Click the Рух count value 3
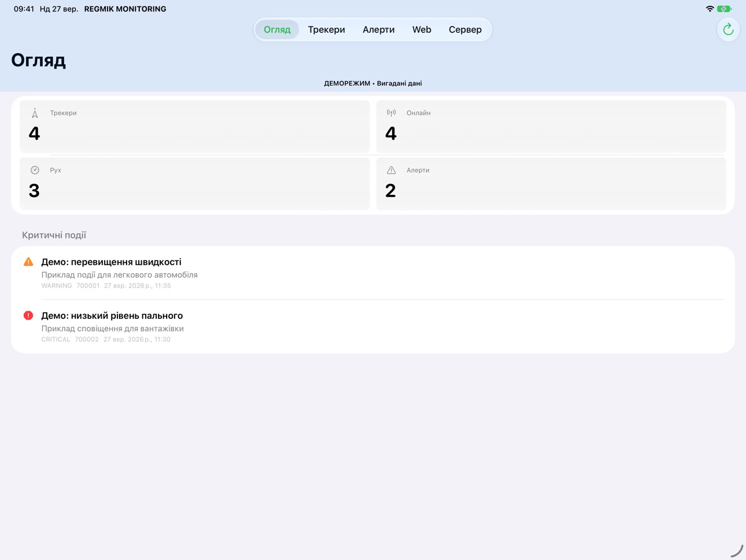 click(x=34, y=191)
